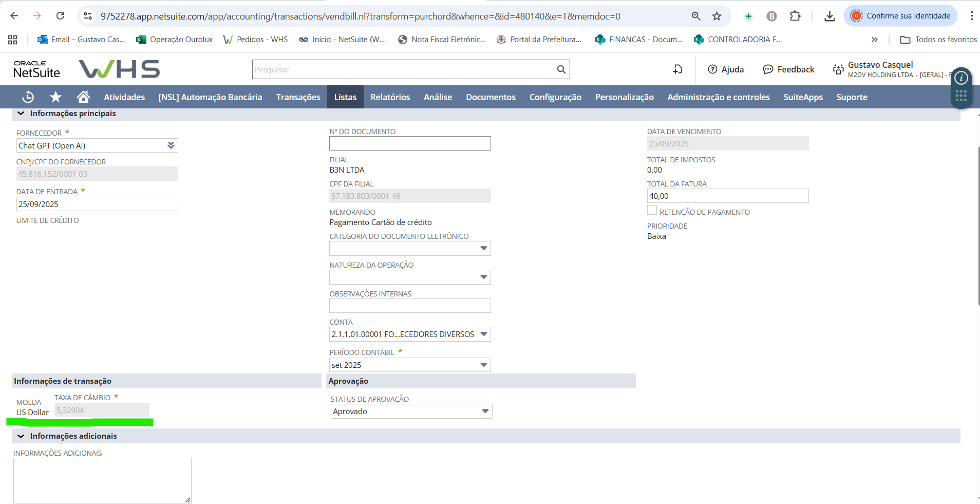980x504 pixels.
Task: Check the Retenção de Pagamento checkbox
Action: pos(652,210)
